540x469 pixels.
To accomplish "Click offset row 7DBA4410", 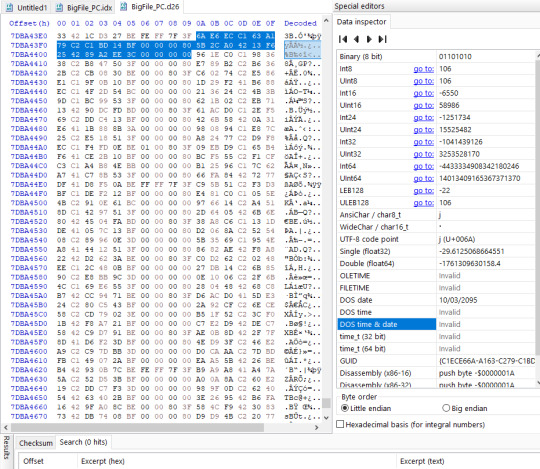I will click(29, 64).
